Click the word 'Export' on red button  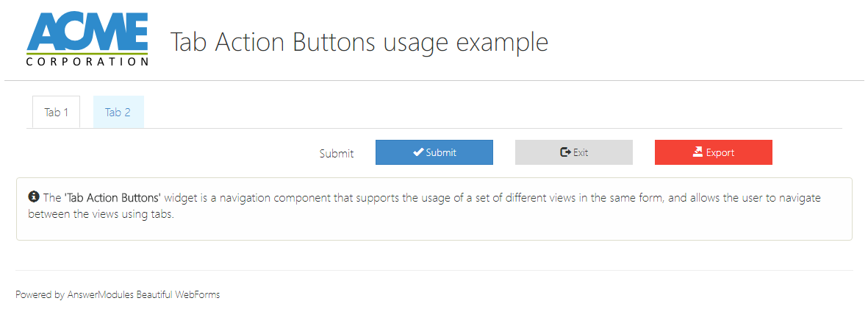pos(720,153)
